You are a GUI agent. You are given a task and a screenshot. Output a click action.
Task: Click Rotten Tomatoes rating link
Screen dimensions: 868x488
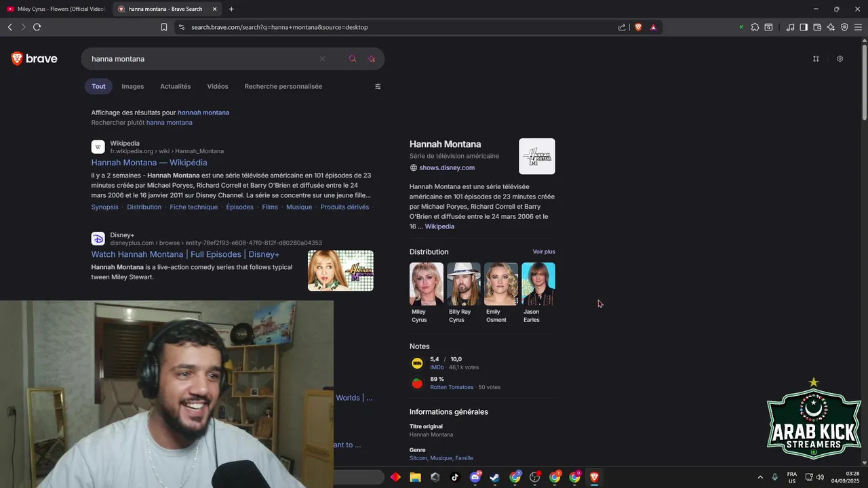pos(452,387)
